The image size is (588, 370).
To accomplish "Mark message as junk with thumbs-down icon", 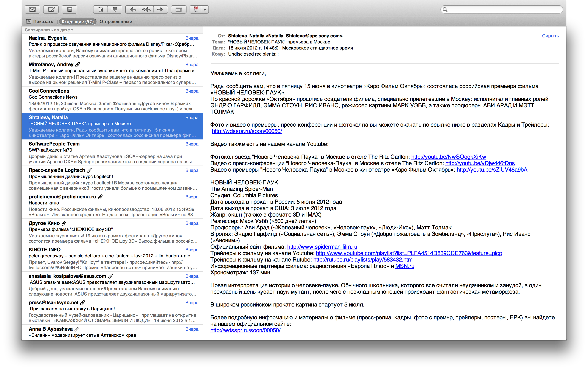I will tap(114, 9).
